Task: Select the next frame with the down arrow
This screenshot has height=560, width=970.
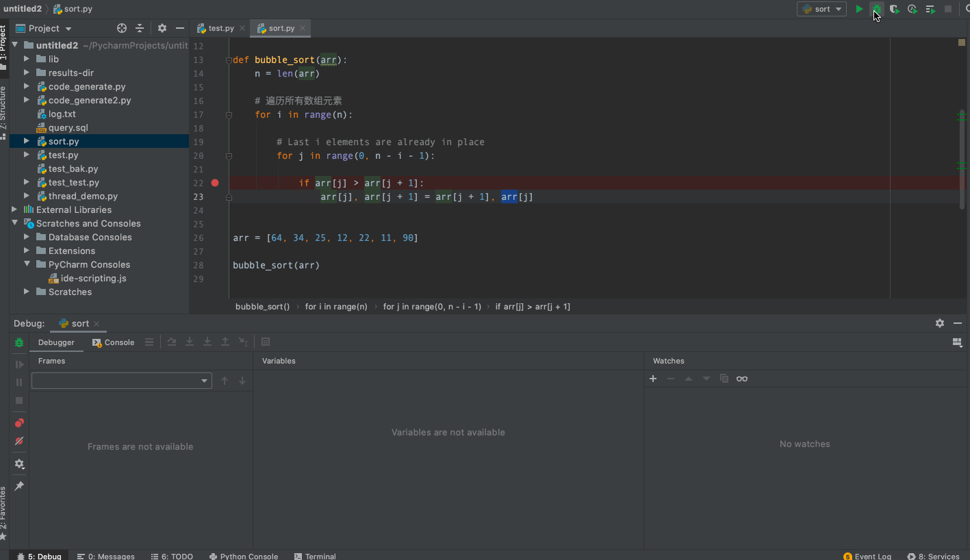Action: (242, 381)
